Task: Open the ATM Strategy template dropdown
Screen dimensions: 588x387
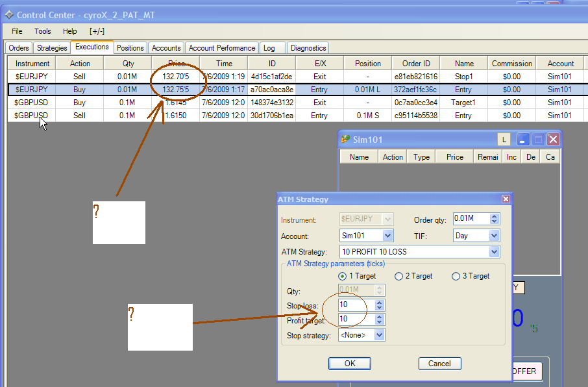Action: (x=495, y=251)
